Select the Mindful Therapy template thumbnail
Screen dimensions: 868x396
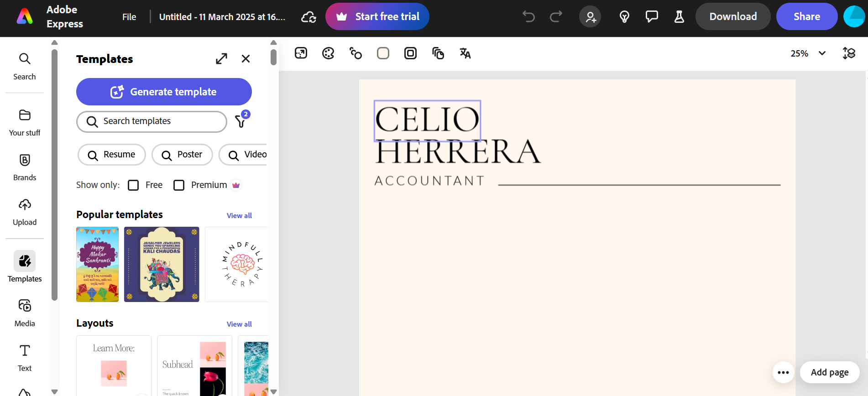pyautogui.click(x=237, y=264)
